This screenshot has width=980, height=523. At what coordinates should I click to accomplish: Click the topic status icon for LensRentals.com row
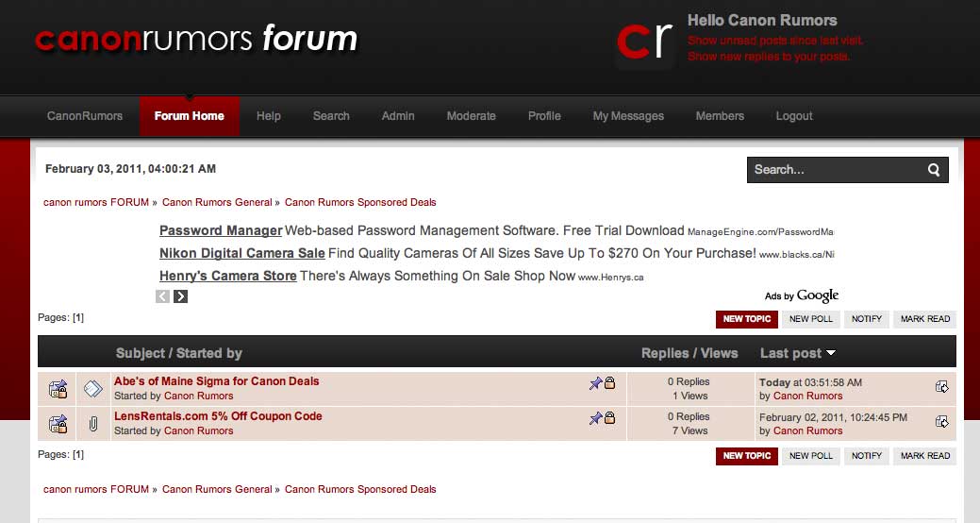coord(58,424)
